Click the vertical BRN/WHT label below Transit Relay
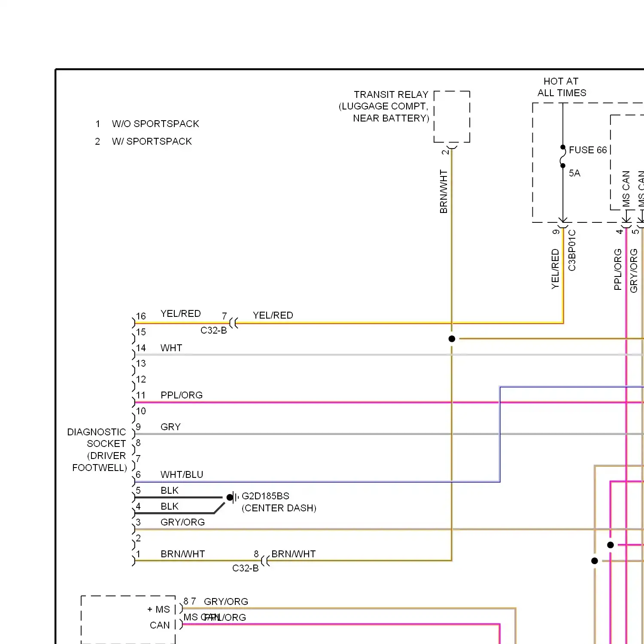This screenshot has height=644, width=644. 444,191
